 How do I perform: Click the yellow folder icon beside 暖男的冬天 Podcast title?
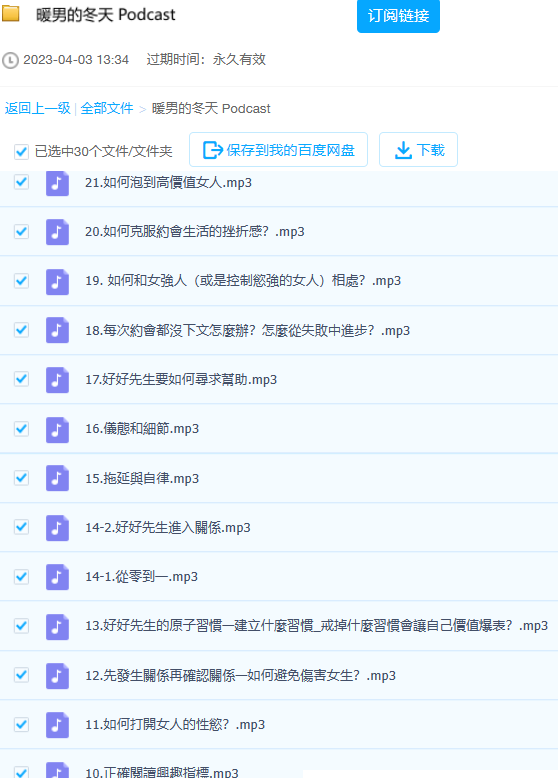10,14
